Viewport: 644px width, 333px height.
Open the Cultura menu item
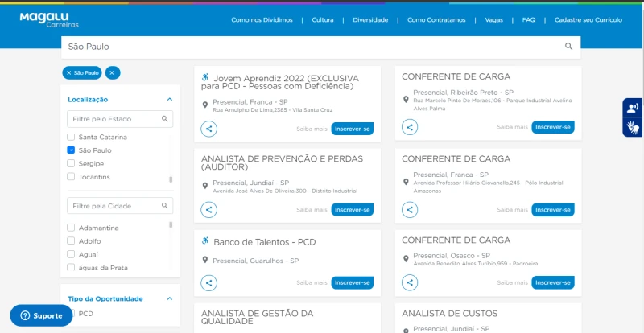pyautogui.click(x=323, y=20)
